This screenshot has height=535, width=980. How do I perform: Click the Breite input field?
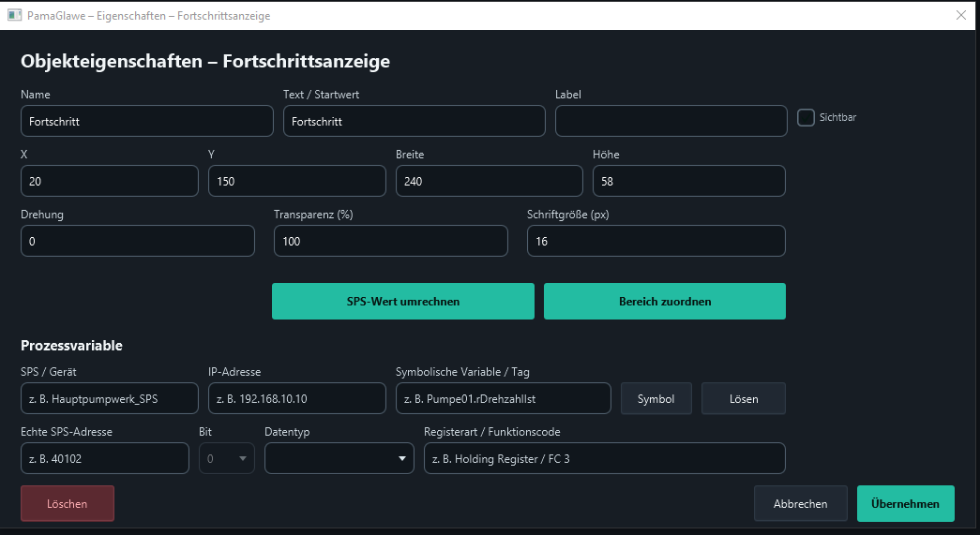pyautogui.click(x=490, y=181)
